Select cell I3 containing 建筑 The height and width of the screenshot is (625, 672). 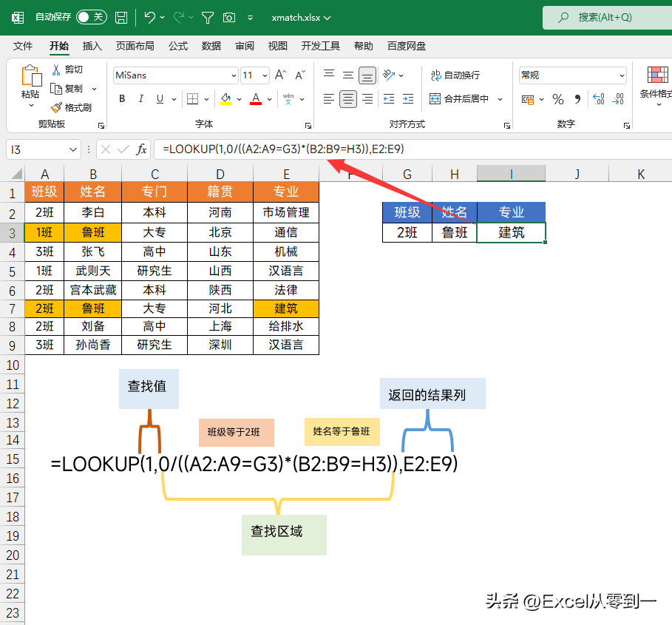(x=512, y=233)
